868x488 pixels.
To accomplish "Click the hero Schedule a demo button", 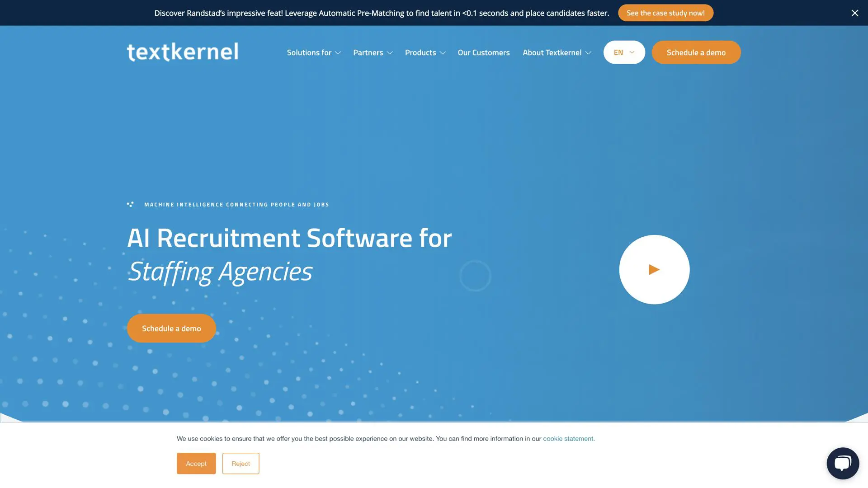I will coord(171,328).
